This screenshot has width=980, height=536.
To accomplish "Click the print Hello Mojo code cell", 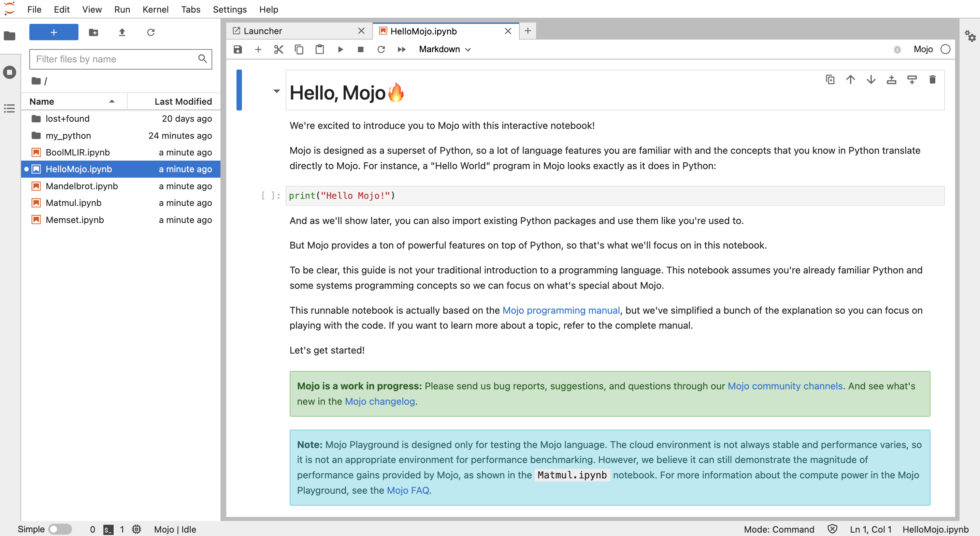I will 615,196.
